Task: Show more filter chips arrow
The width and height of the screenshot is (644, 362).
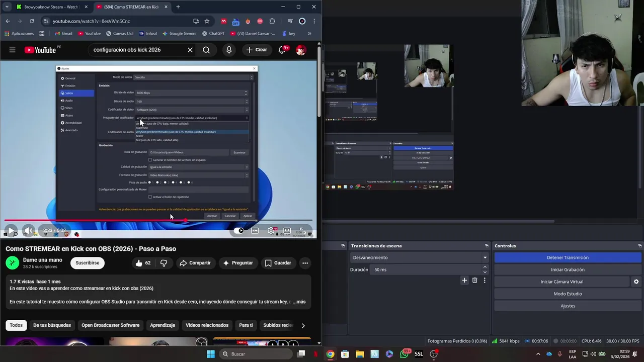Action: [x=303, y=325]
